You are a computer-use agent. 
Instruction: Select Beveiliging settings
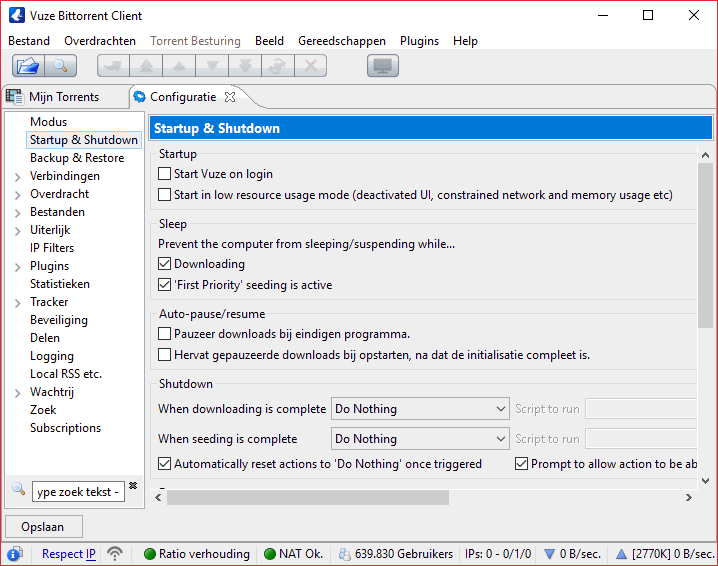(59, 320)
